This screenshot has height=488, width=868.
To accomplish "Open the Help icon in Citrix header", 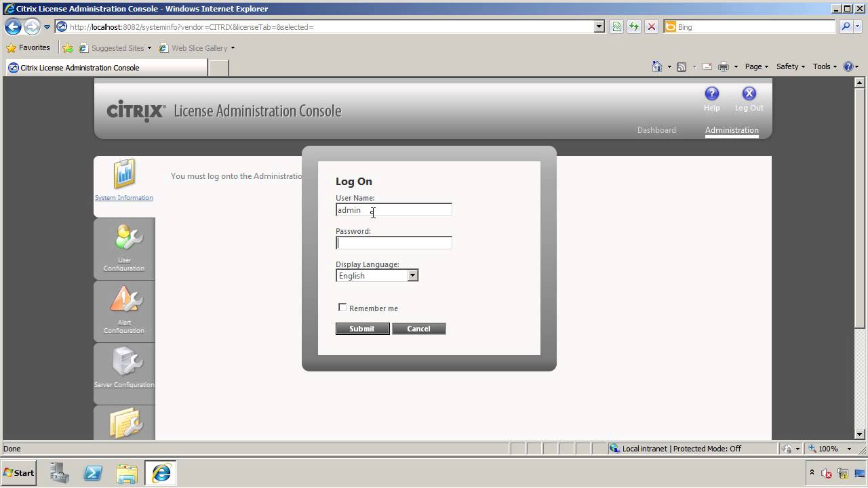I will click(x=711, y=94).
